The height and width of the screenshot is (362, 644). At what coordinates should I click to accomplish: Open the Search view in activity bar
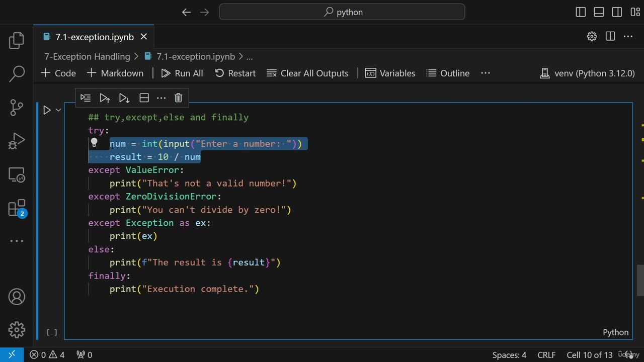pyautogui.click(x=17, y=74)
